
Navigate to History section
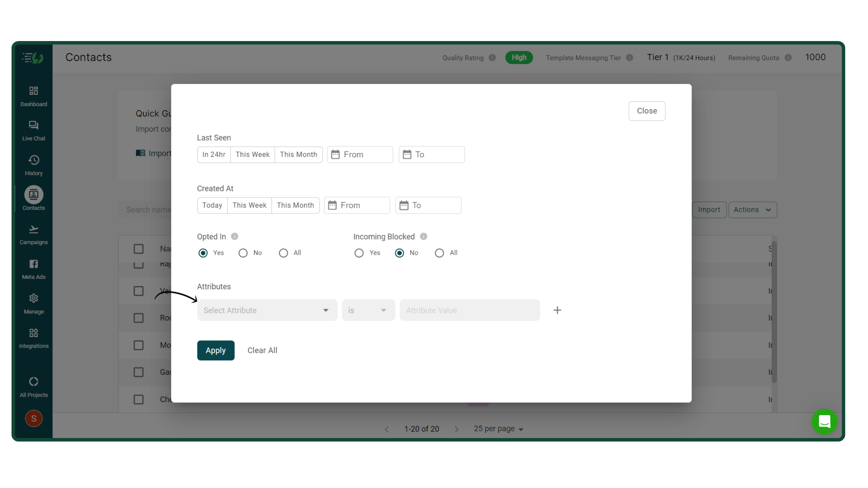click(x=33, y=165)
